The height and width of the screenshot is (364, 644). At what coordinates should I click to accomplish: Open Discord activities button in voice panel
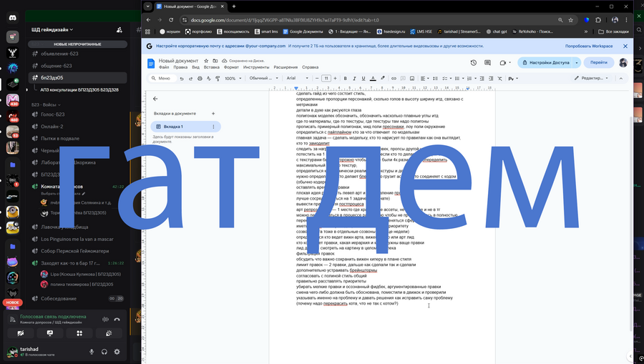pyautogui.click(x=79, y=333)
